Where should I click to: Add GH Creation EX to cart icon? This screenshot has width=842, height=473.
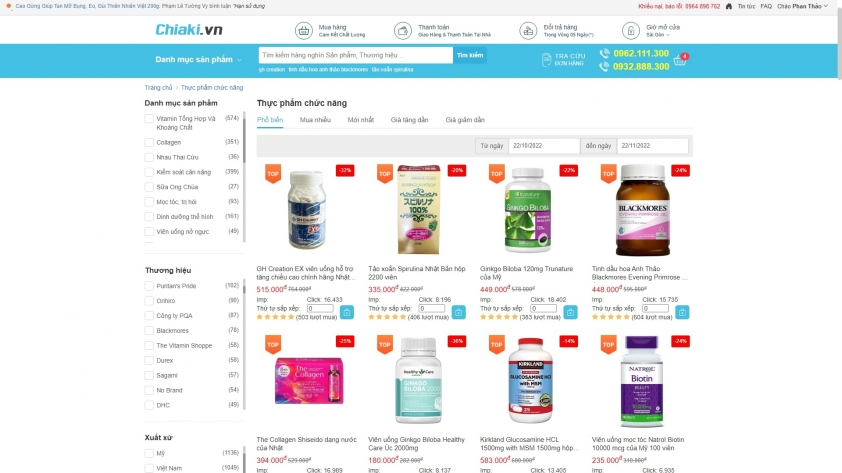pyautogui.click(x=347, y=312)
